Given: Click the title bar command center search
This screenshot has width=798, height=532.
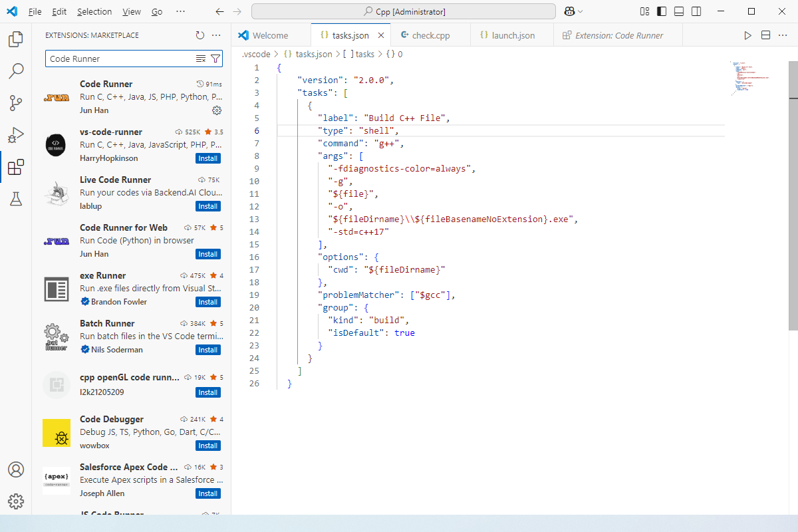Looking at the screenshot, I should (404, 11).
